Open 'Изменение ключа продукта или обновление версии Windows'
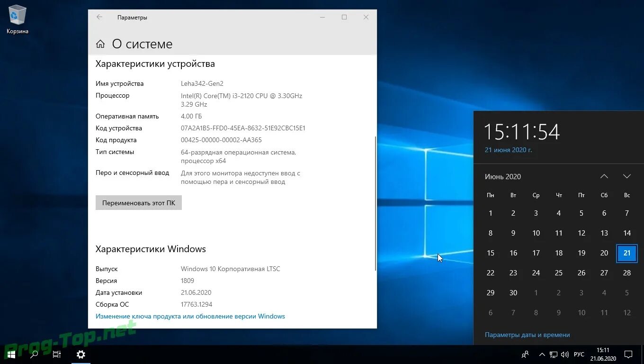 tap(190, 316)
